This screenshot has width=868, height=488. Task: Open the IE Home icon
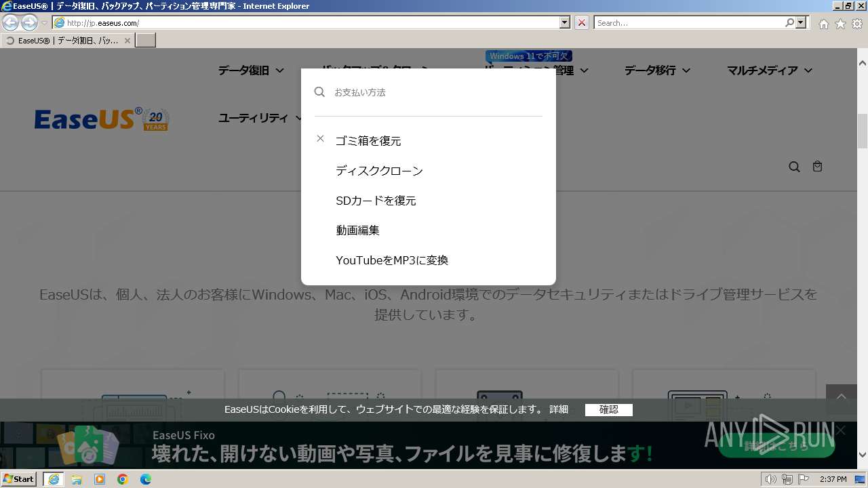pyautogui.click(x=823, y=24)
